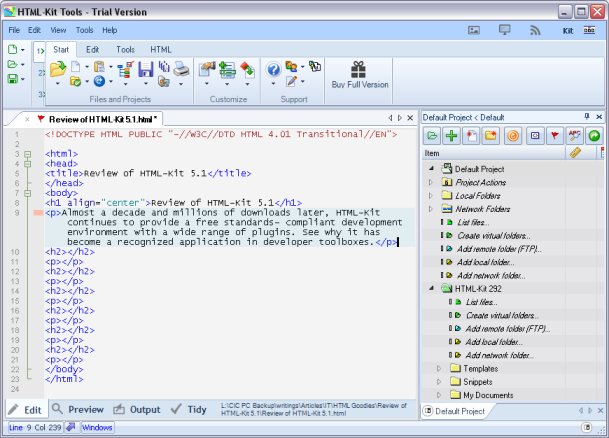Click the green plus add icon in project panel
609x438 pixels.
click(451, 136)
